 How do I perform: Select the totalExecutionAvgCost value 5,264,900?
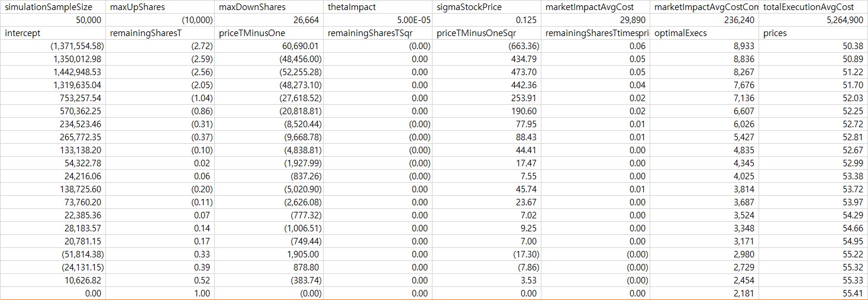click(x=814, y=20)
